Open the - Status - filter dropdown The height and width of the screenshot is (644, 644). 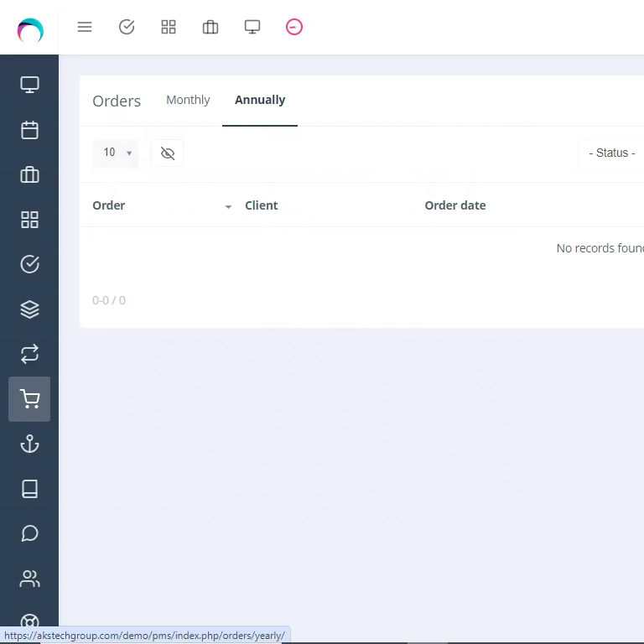(612, 153)
